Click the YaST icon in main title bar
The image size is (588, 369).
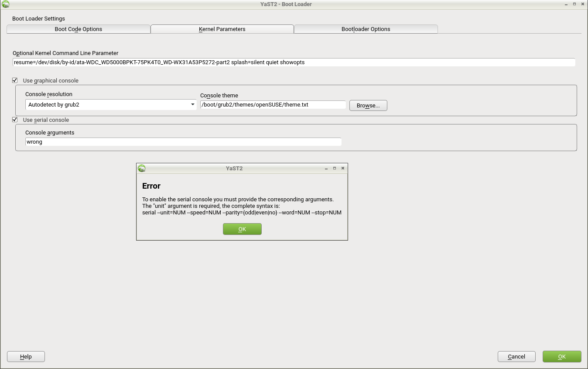6,4
